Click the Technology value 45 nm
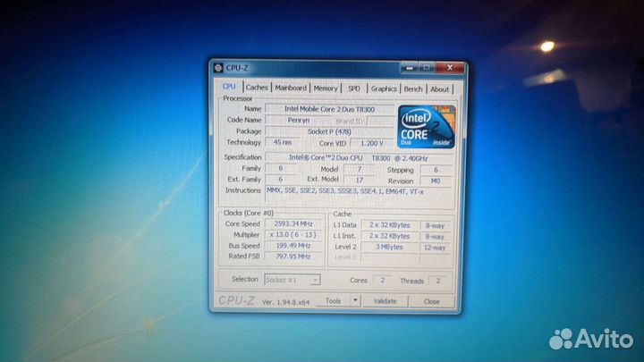The width and height of the screenshot is (644, 362). pos(282,142)
